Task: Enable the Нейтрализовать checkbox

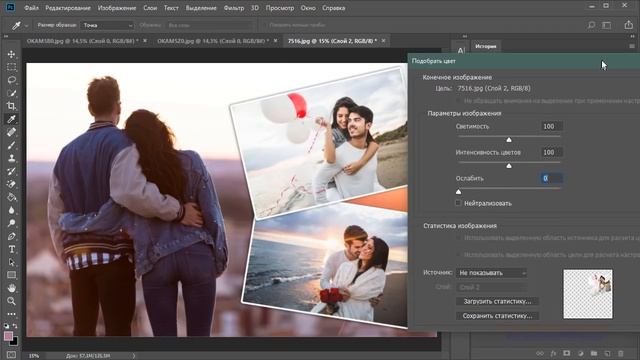Action: [x=458, y=203]
